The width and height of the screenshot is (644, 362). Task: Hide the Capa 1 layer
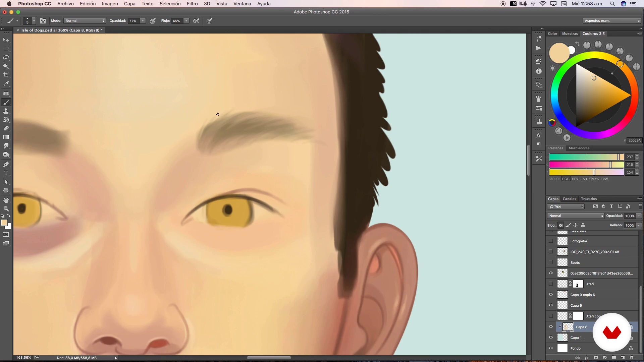tap(551, 338)
